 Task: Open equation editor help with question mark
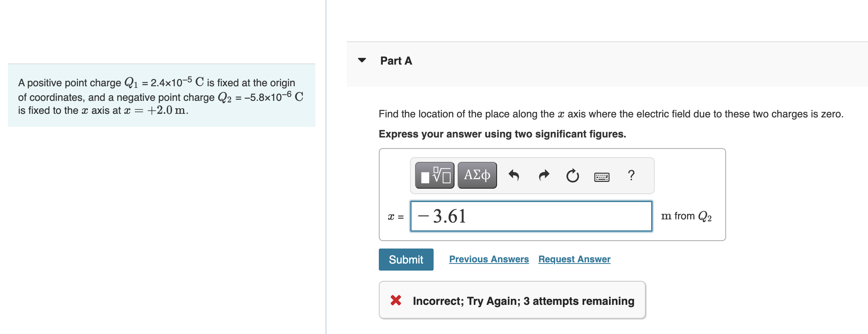tap(631, 175)
